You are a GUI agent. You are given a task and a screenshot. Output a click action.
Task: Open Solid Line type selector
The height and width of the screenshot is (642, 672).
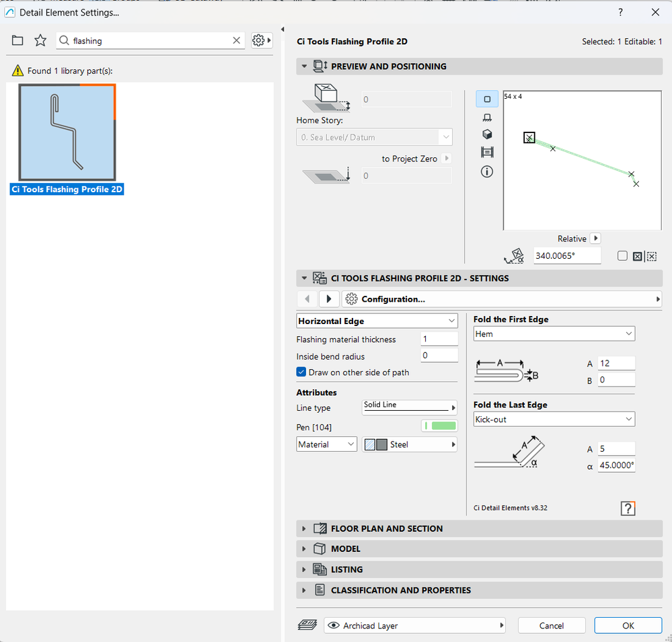click(409, 407)
